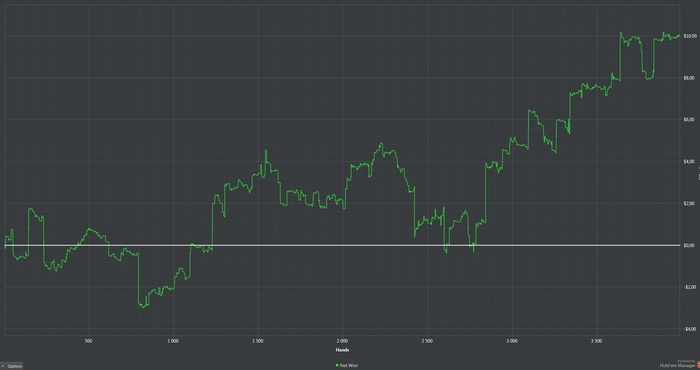Click the $2,00 y-axis label
Screen dimensions: 700x370
688,204
